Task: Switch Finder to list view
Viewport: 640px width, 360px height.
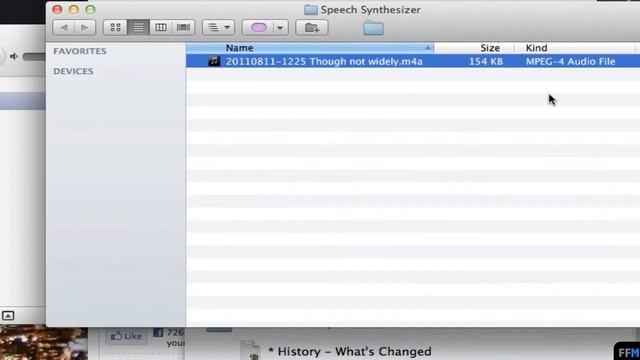Action: pos(138,27)
